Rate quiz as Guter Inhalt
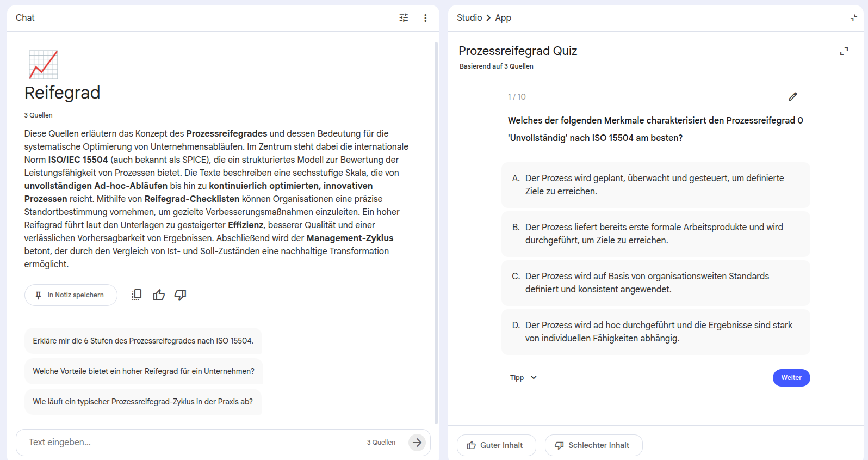This screenshot has width=868, height=460. click(496, 445)
